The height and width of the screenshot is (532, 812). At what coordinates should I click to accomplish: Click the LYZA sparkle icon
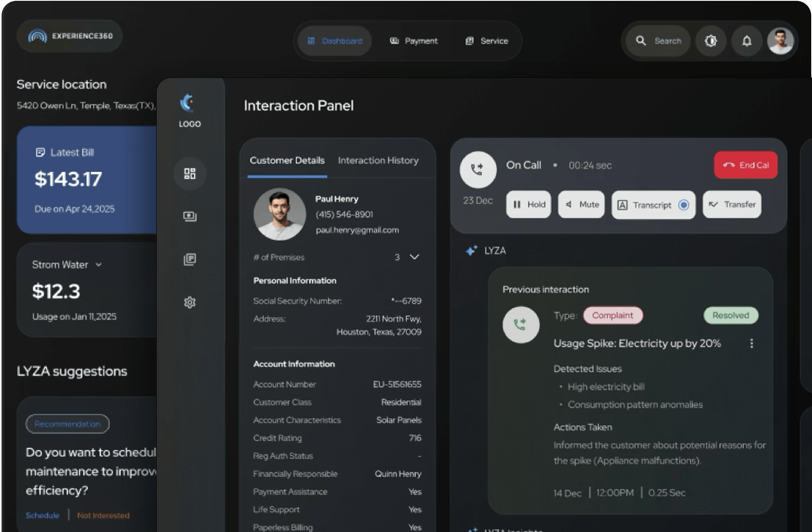point(471,250)
